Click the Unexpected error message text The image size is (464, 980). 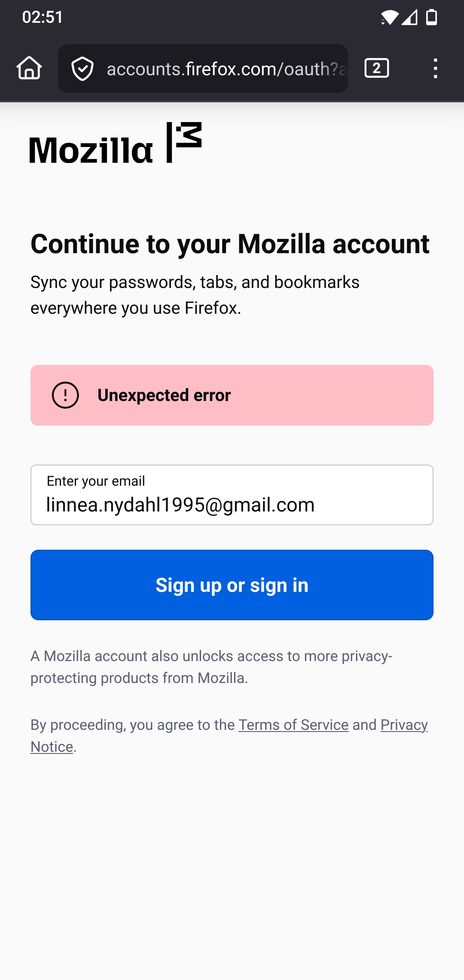click(164, 395)
